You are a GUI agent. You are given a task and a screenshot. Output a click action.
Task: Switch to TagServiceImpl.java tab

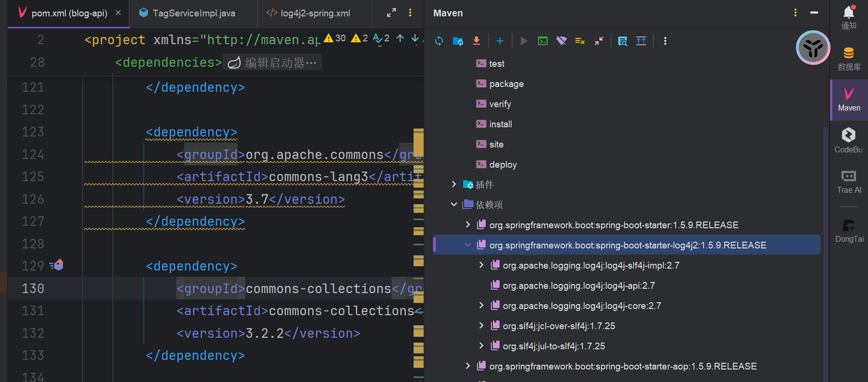coord(194,13)
